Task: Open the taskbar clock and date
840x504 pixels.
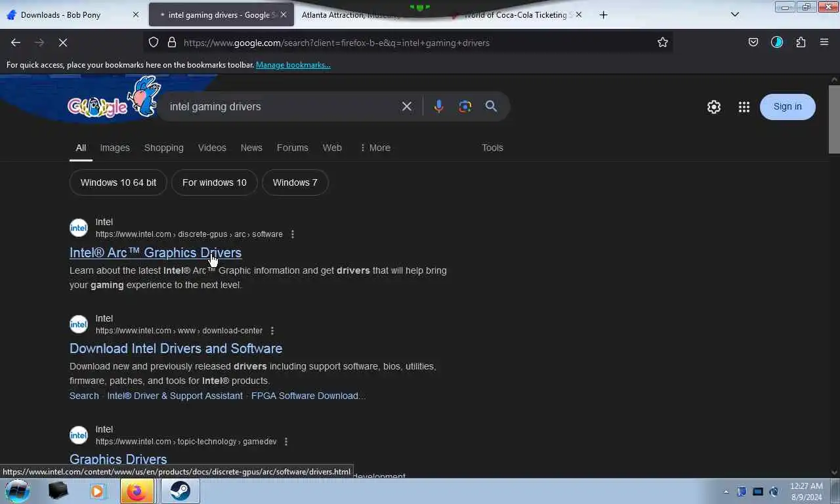Action: tap(807, 492)
